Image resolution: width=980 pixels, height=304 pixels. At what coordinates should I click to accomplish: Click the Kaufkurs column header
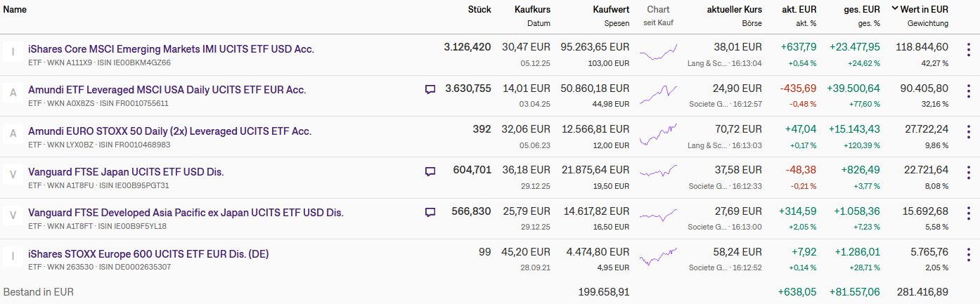click(x=532, y=10)
